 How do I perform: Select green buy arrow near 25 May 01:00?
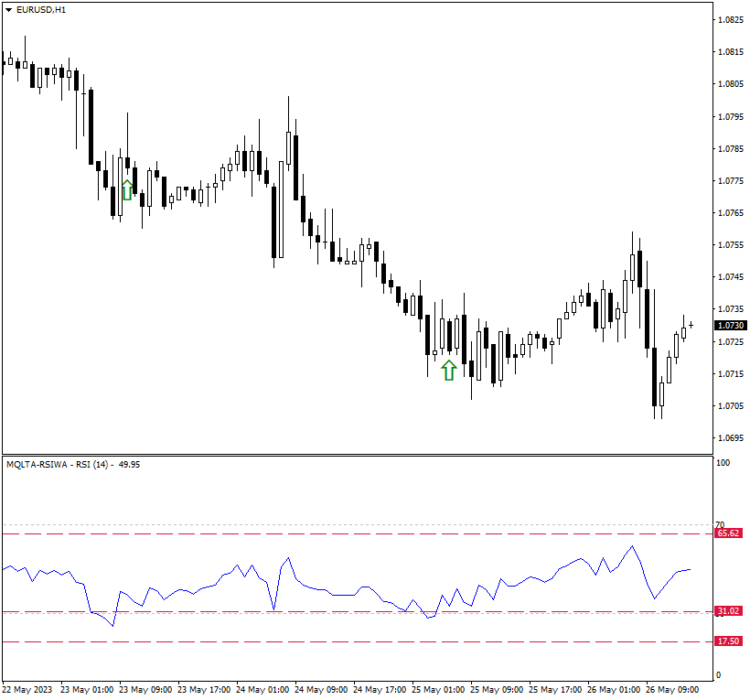coord(449,371)
